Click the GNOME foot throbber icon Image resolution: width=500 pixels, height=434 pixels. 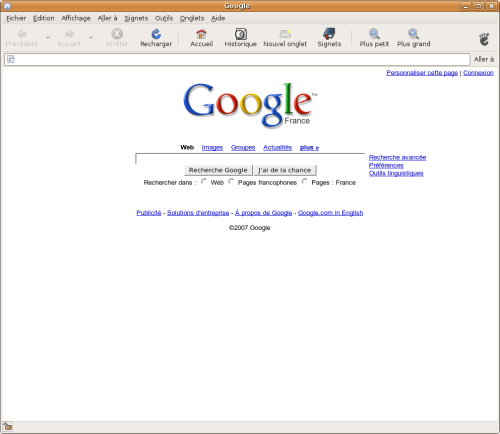(484, 39)
